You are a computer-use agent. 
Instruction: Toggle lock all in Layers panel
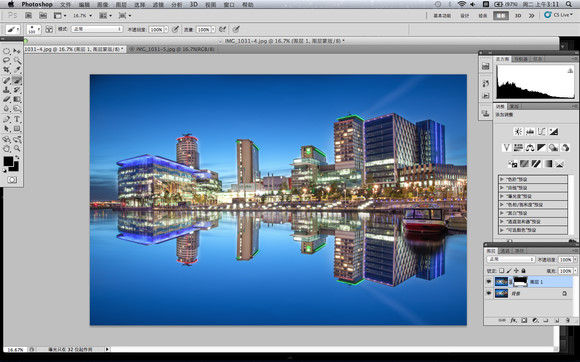(523, 271)
